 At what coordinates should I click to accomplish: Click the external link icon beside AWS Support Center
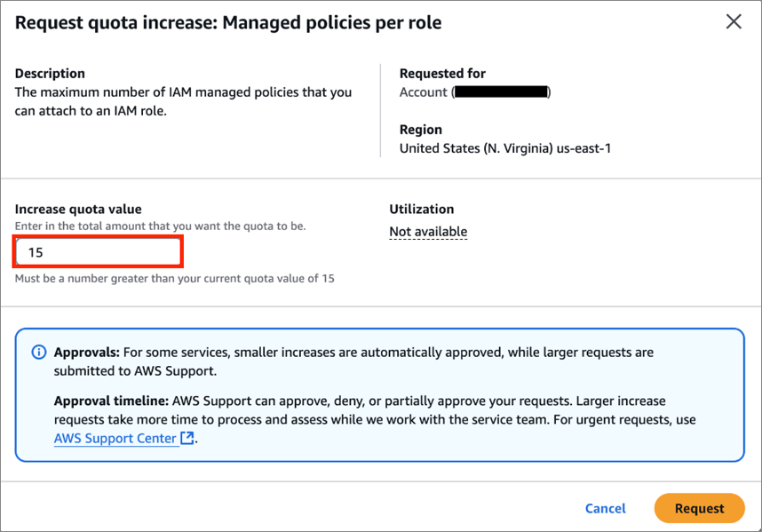pos(187,439)
